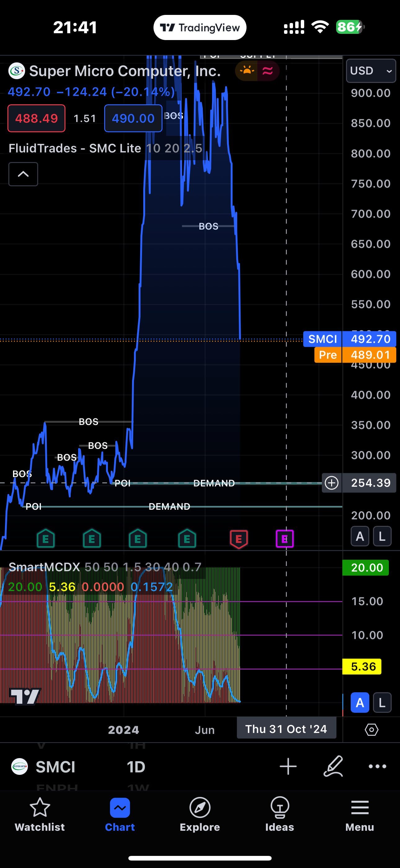The height and width of the screenshot is (868, 400).
Task: Tap the Pre 489.01 pre-market price label
Action: pos(355,355)
